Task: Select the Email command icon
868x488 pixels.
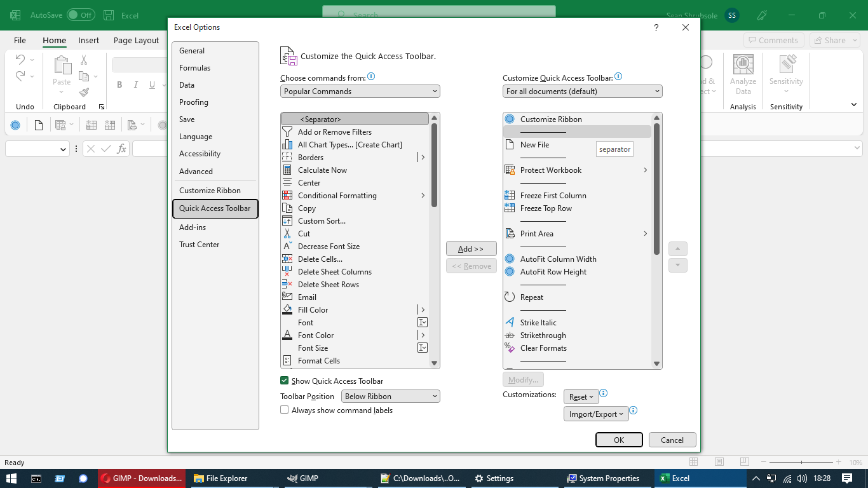Action: (287, 297)
